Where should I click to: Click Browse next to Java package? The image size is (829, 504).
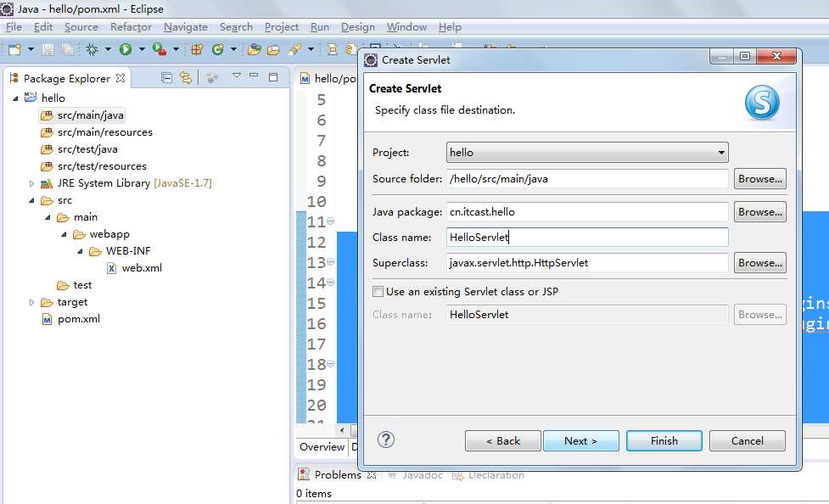(x=759, y=211)
